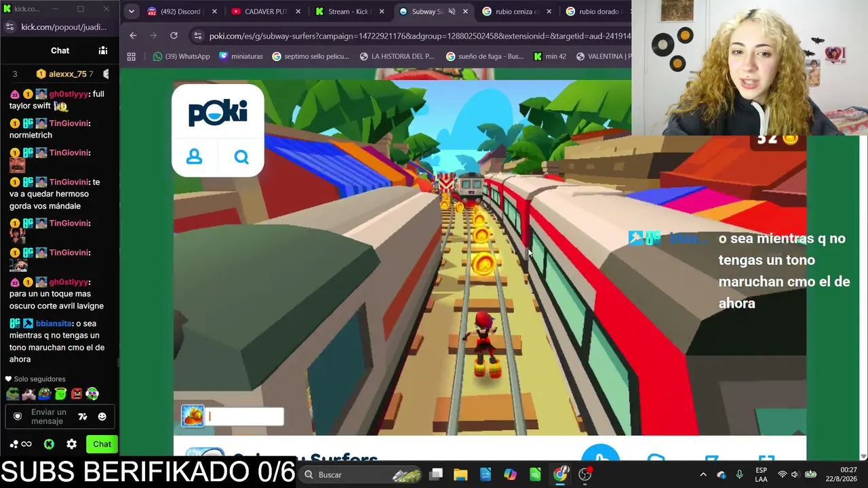
Task: Open the sueño de fuga bookmark
Action: (485, 56)
